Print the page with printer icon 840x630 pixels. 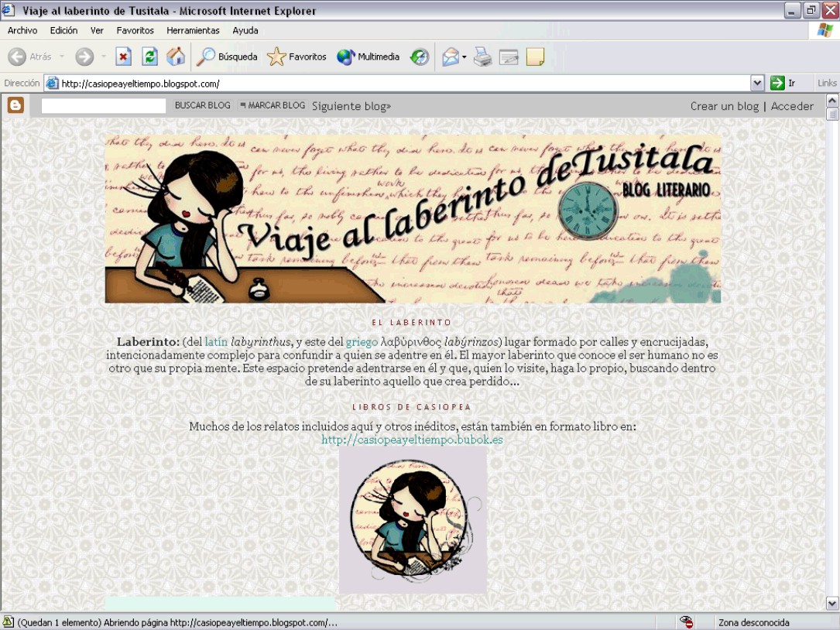(x=482, y=56)
